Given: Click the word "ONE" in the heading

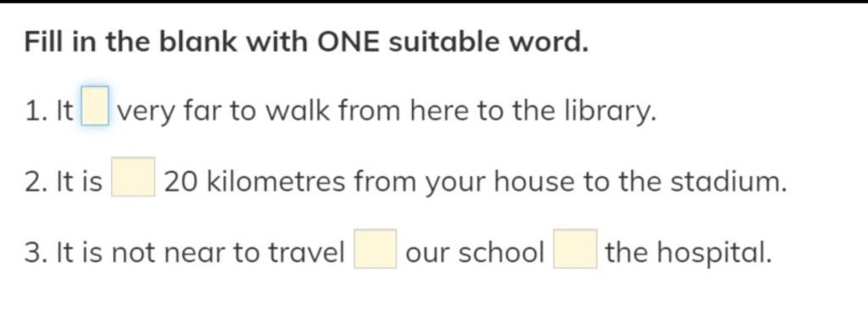Looking at the screenshot, I should tap(348, 42).
